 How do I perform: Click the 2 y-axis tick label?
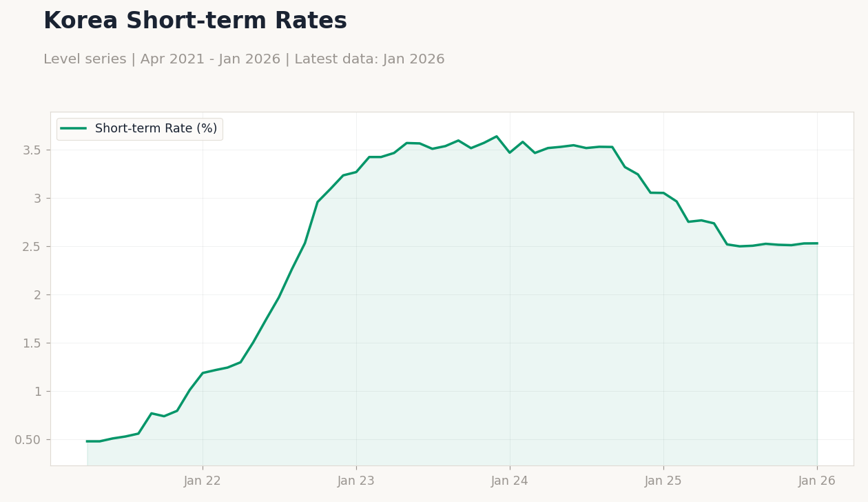tap(38, 295)
